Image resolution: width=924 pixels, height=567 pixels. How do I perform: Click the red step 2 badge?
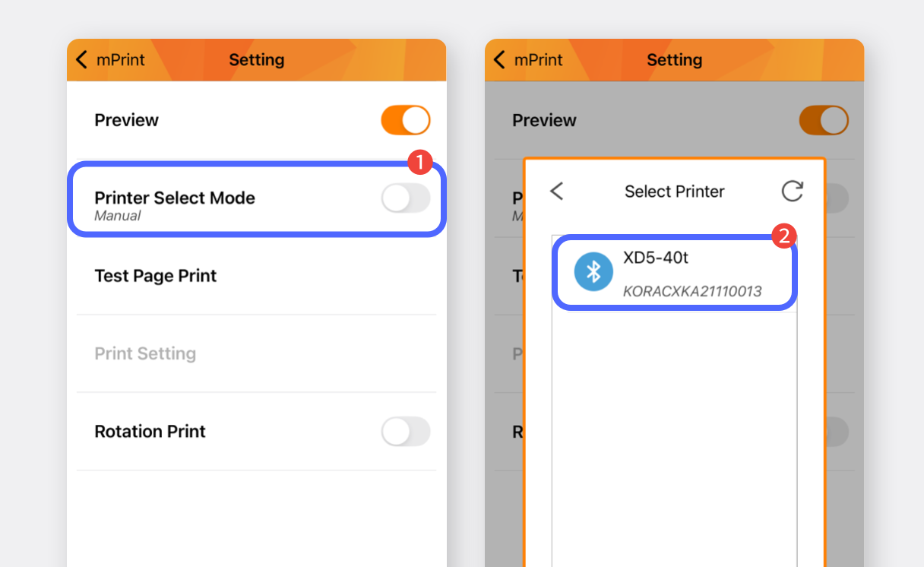point(783,236)
